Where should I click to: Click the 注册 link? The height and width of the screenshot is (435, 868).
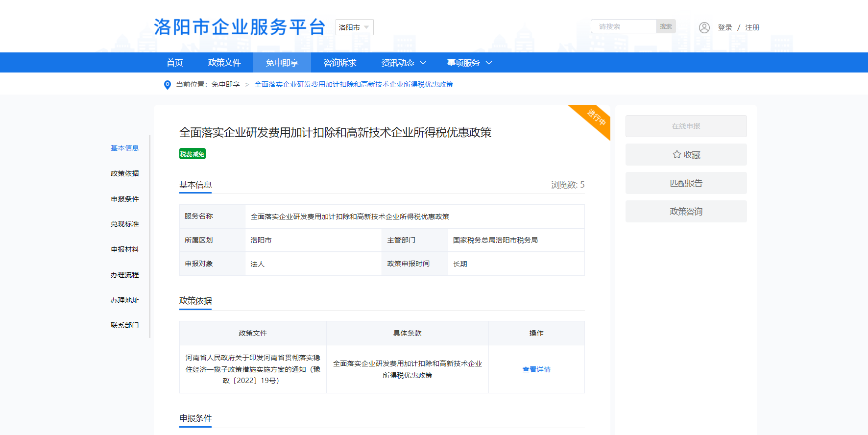752,27
